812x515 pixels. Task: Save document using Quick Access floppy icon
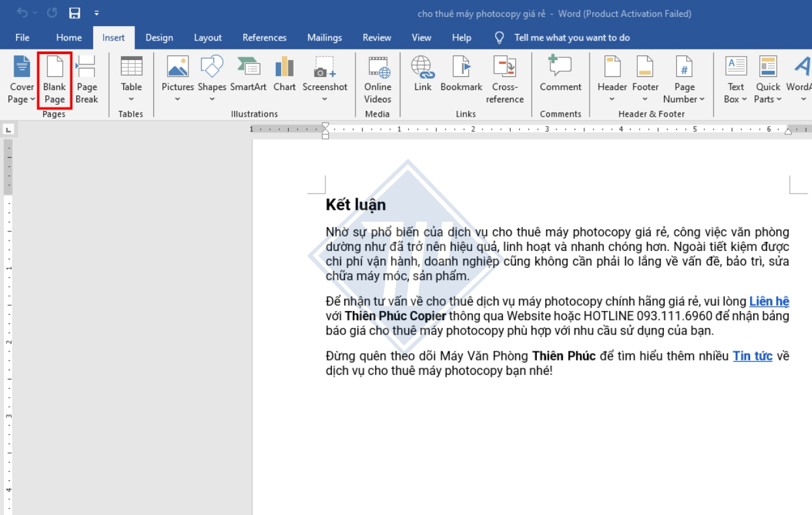[74, 13]
